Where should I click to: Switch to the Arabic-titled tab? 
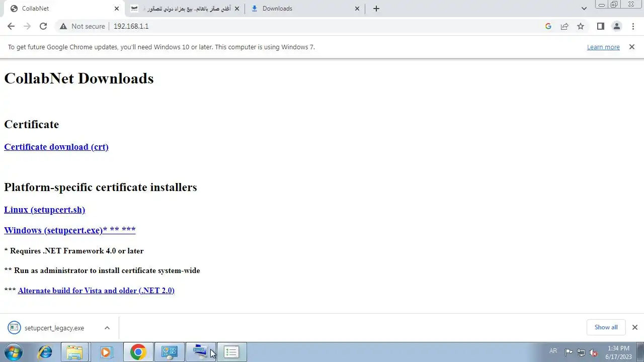click(184, 9)
